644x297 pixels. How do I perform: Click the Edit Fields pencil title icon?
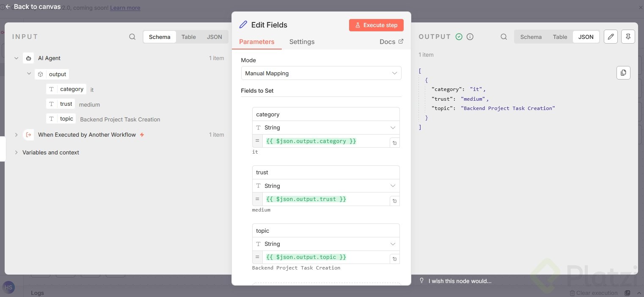pos(243,25)
